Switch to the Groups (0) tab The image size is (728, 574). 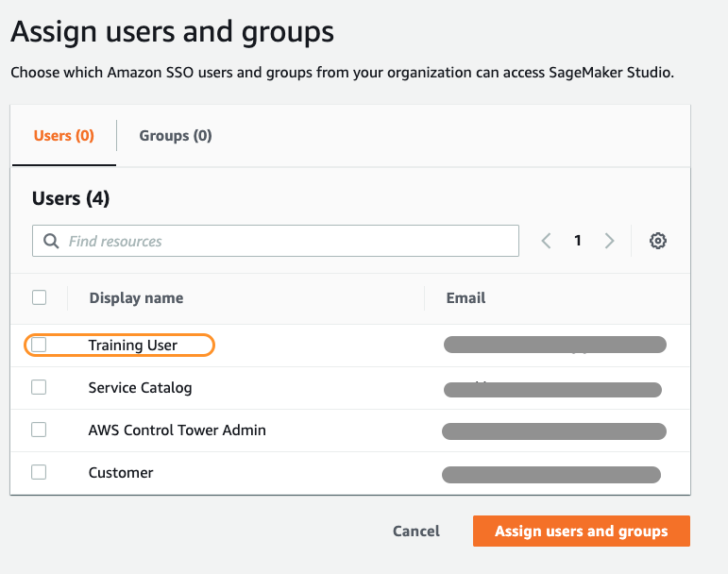click(176, 136)
